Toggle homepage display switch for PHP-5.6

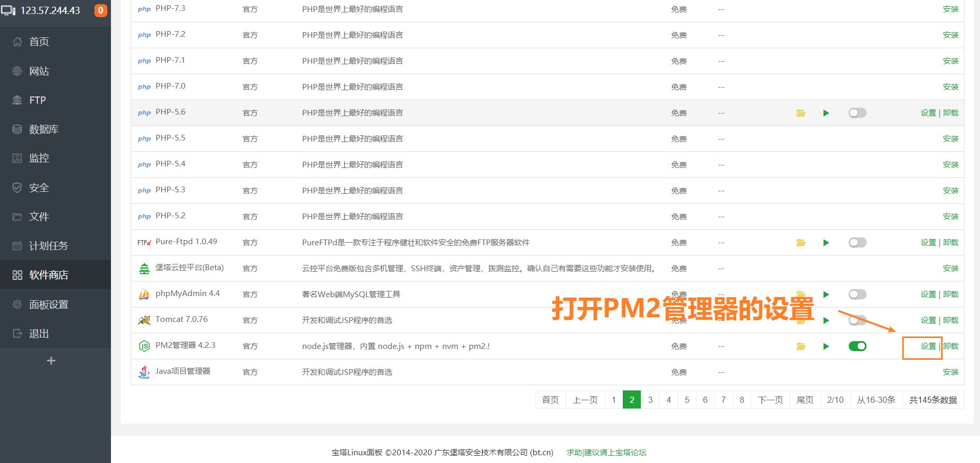click(x=857, y=113)
